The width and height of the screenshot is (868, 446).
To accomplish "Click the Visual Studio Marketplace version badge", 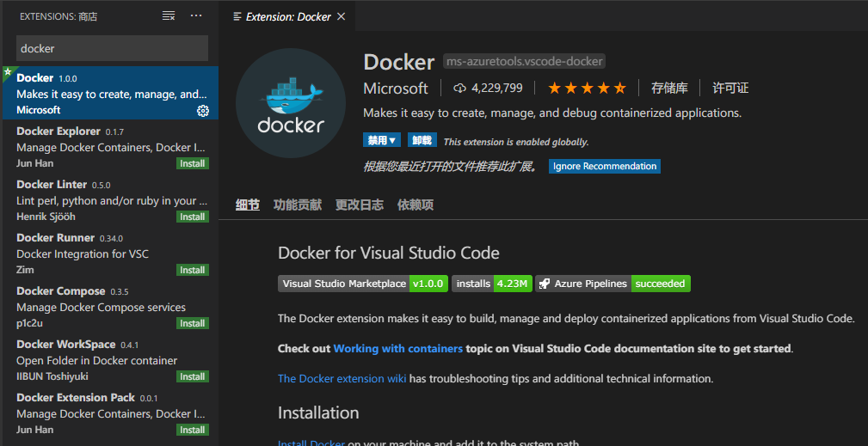I will coord(362,284).
